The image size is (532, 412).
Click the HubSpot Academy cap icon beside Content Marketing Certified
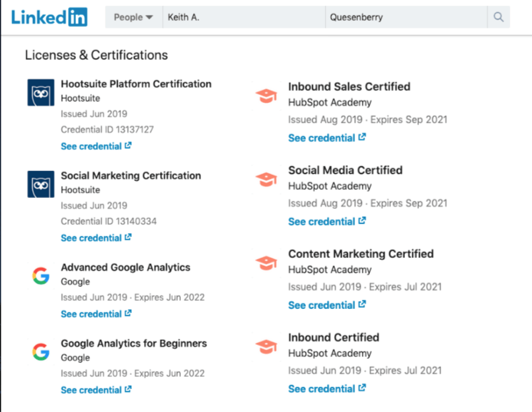(266, 263)
